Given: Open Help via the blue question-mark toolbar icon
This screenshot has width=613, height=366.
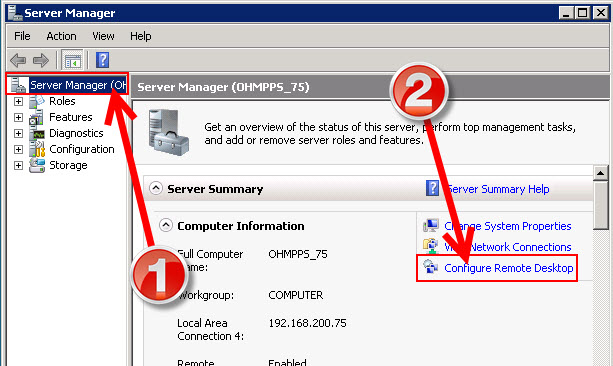Looking at the screenshot, I should pyautogui.click(x=102, y=60).
